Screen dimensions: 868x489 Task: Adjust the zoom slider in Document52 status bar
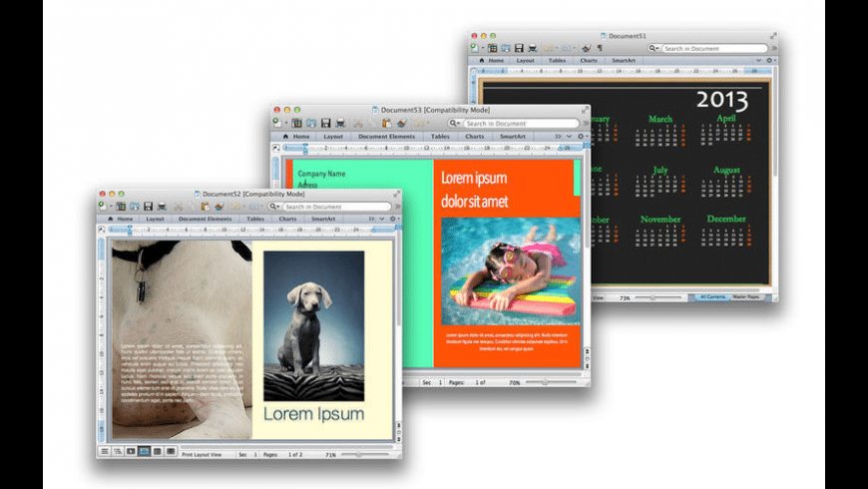click(x=358, y=455)
